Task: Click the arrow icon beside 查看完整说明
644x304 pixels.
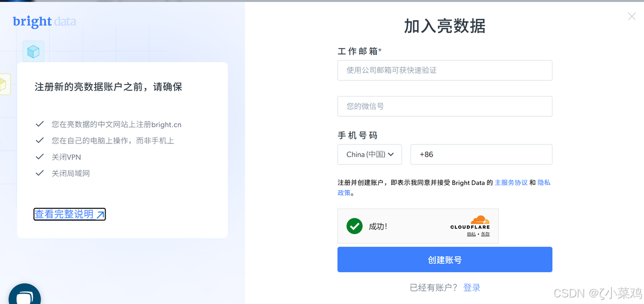Action: tap(100, 214)
